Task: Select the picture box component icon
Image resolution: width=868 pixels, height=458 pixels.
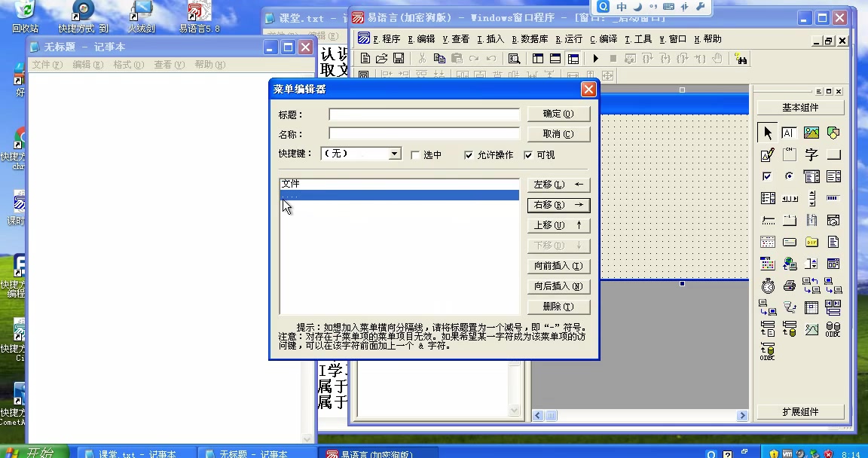Action: [811, 133]
